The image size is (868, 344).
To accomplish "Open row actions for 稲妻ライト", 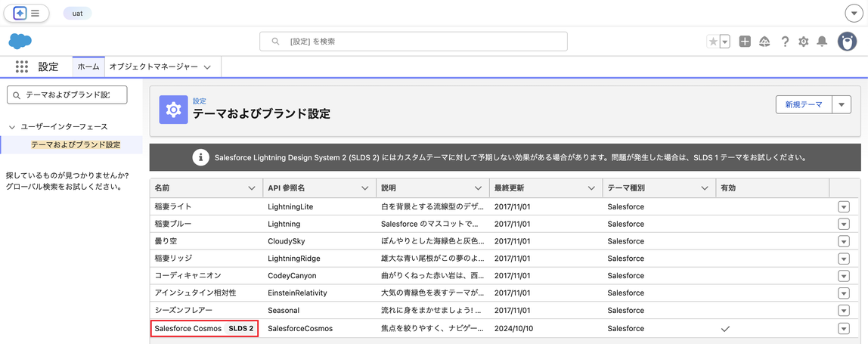I will 844,206.
